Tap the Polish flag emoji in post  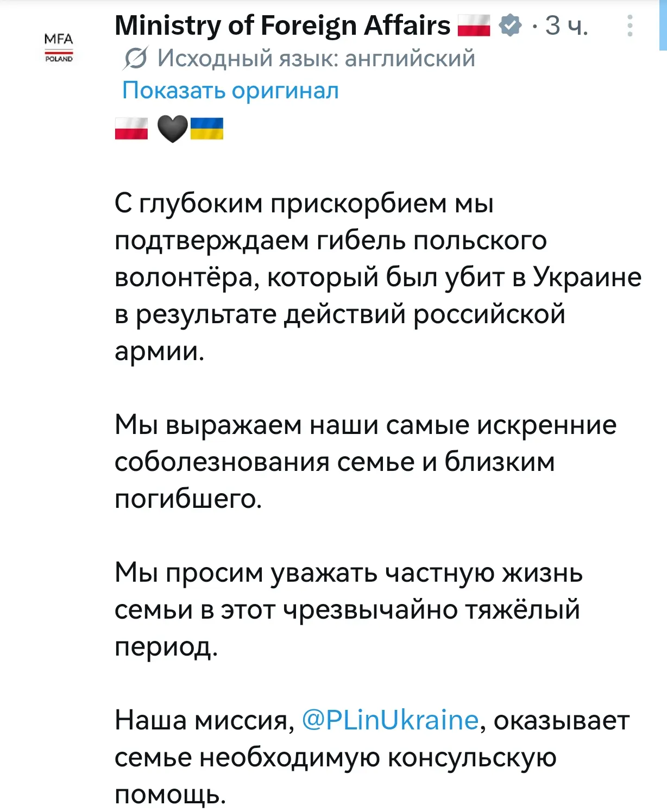(x=131, y=129)
